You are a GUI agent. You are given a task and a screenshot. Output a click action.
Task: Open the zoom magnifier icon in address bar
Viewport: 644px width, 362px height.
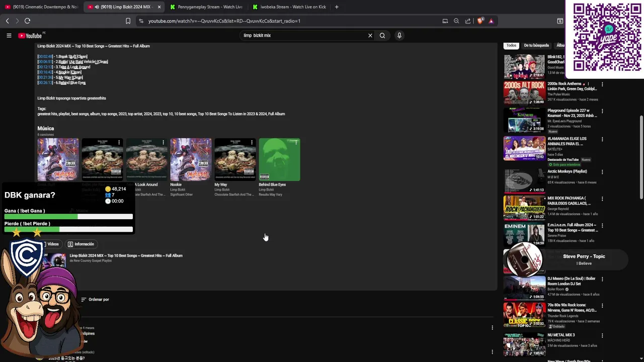click(x=456, y=21)
